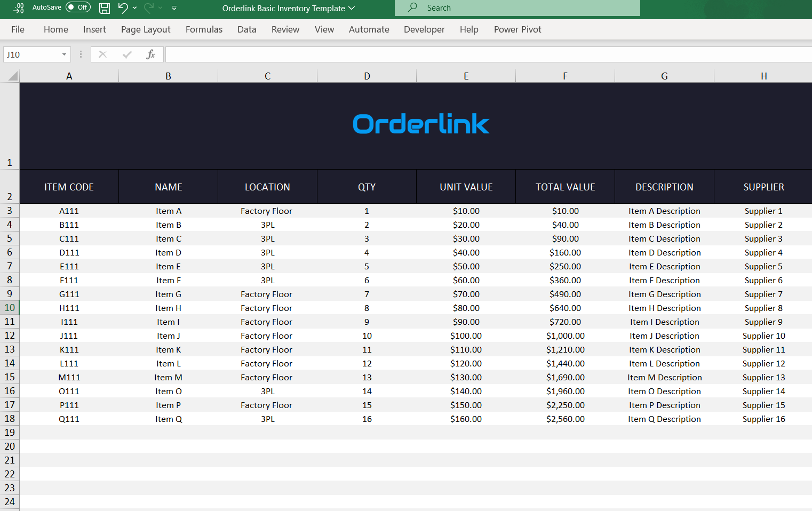Select cell containing A111
Screen dimensions: 812x511
(x=69, y=211)
